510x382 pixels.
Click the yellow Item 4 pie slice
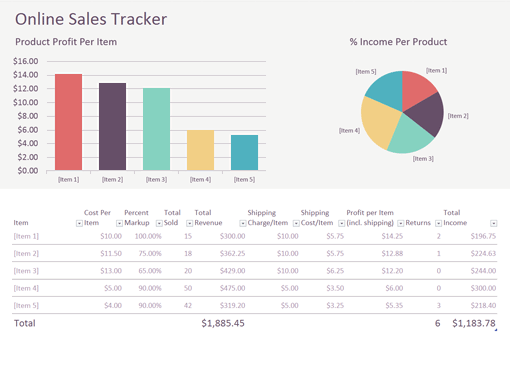click(378, 122)
